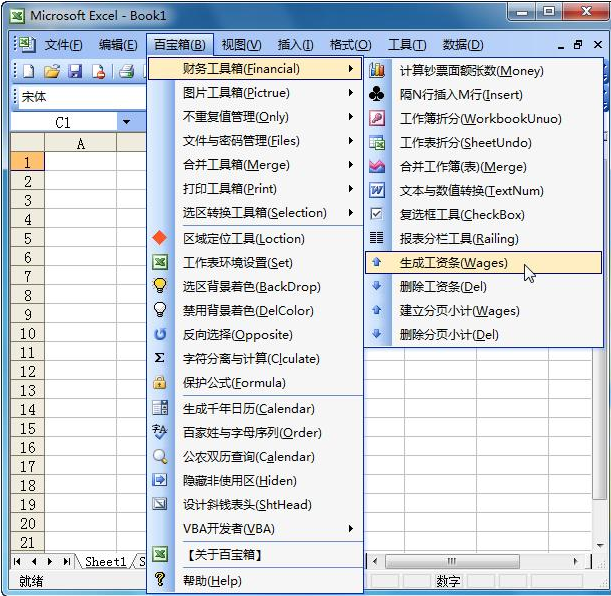Click the unlit bulb icon beside DelColor
This screenshot has height=596, width=611.
point(160,310)
